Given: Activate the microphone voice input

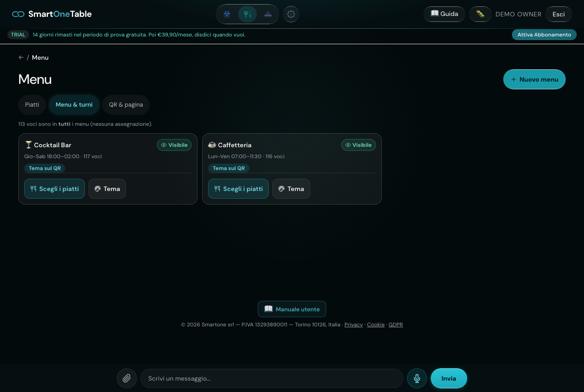Looking at the screenshot, I should coord(417,378).
